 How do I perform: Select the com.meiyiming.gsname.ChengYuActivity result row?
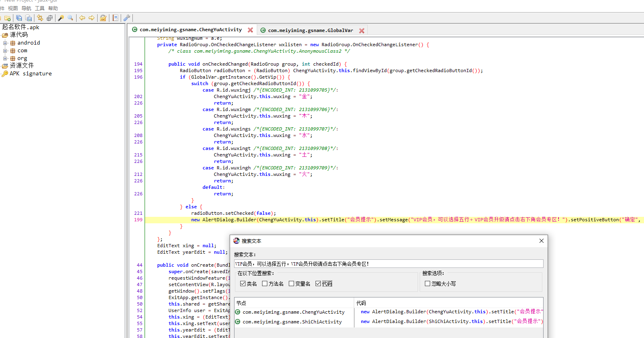pyautogui.click(x=389, y=312)
